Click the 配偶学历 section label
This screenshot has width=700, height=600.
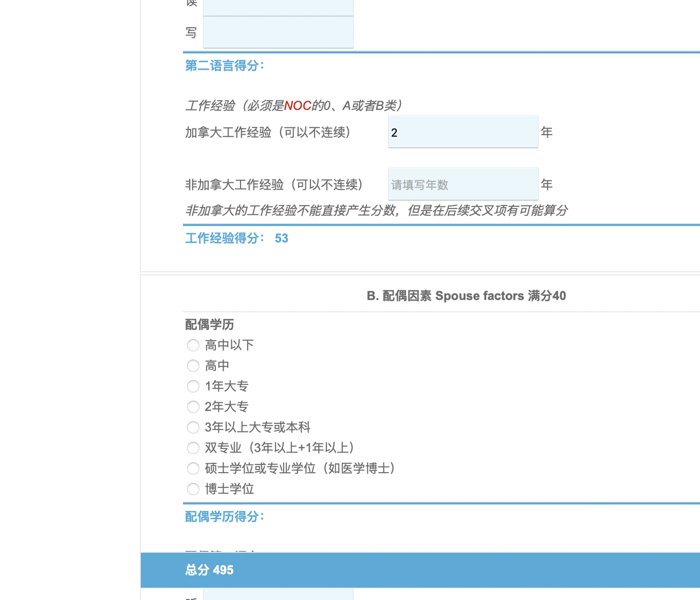point(210,325)
